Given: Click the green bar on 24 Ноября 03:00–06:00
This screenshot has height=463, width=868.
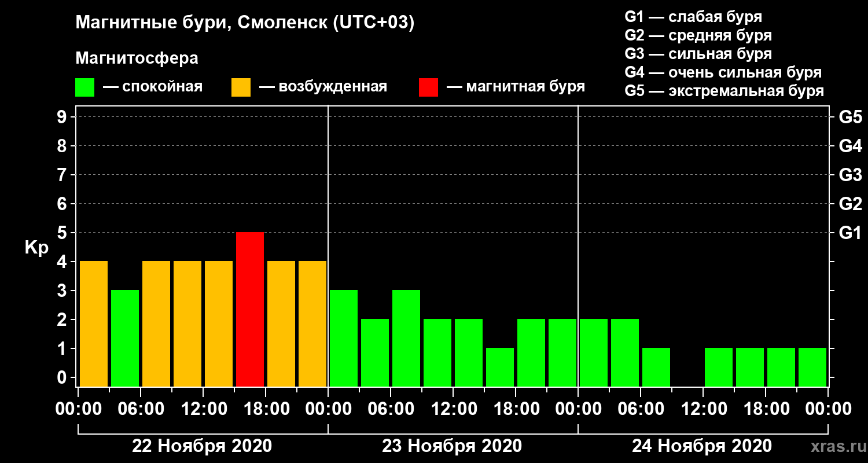Looking at the screenshot, I should (625, 353).
